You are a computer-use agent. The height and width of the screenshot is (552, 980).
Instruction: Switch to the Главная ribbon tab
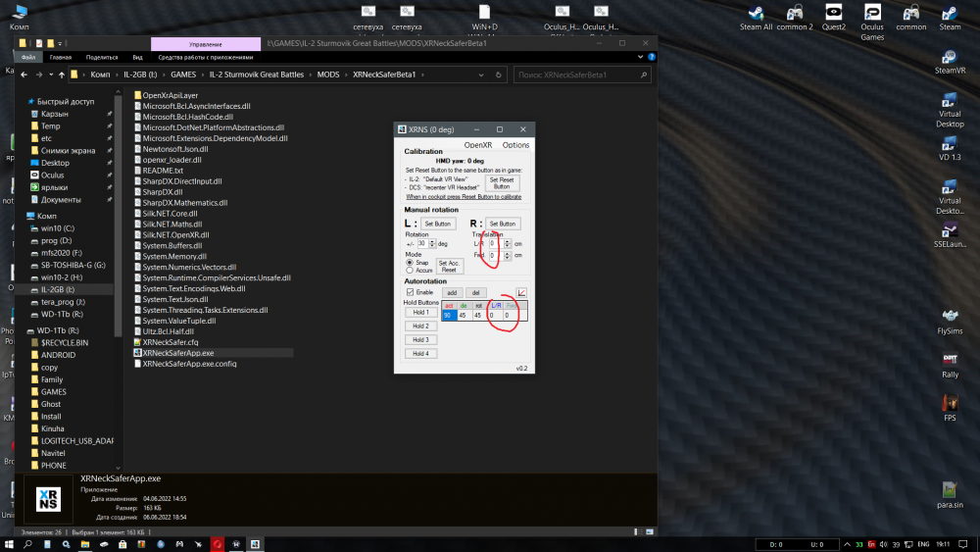(x=61, y=57)
